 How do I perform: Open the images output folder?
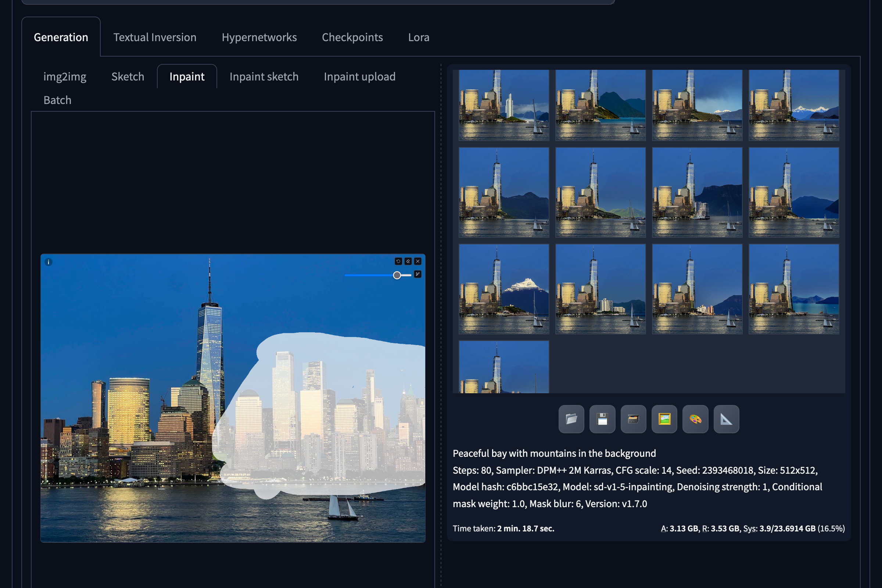click(x=571, y=419)
